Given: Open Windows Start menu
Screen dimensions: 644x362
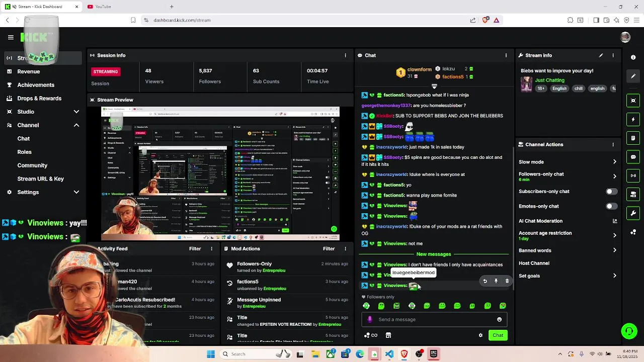Looking at the screenshot, I should point(211,354).
